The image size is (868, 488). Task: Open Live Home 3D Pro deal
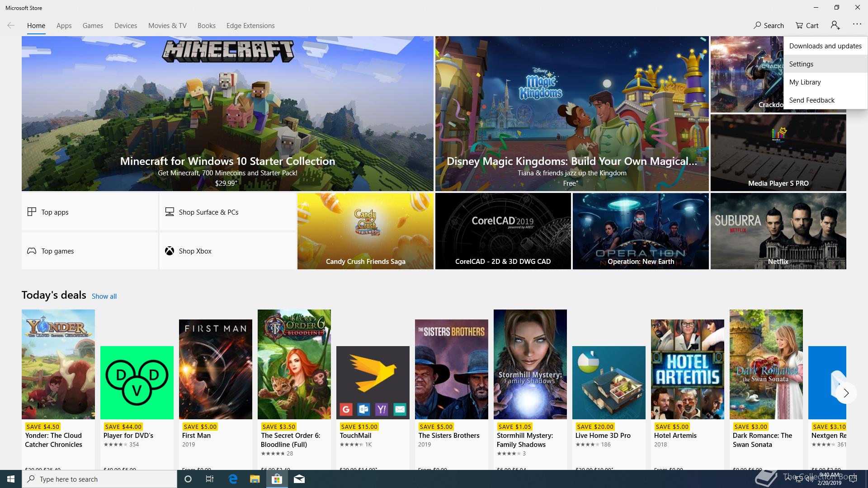[609, 408]
